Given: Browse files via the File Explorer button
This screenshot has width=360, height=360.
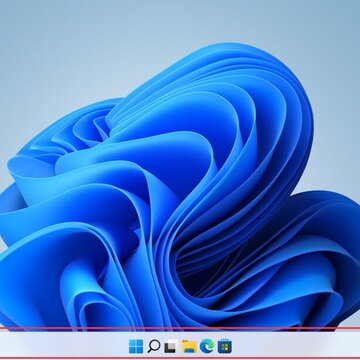Looking at the screenshot, I should (189, 347).
